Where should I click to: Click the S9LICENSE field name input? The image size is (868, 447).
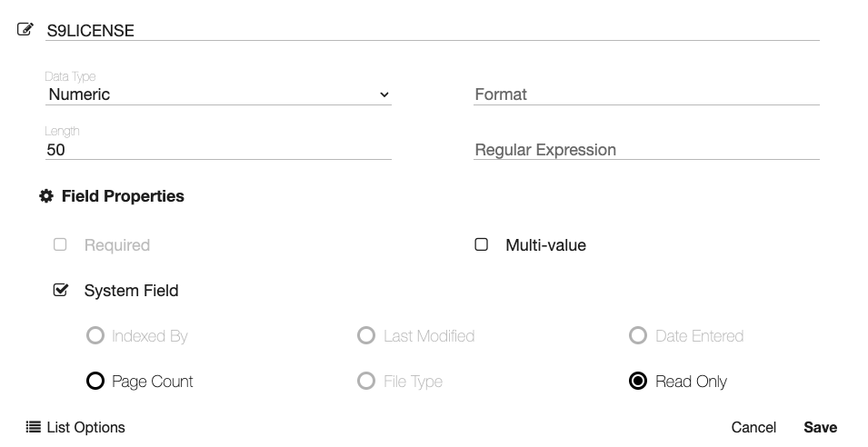pyautogui.click(x=432, y=30)
